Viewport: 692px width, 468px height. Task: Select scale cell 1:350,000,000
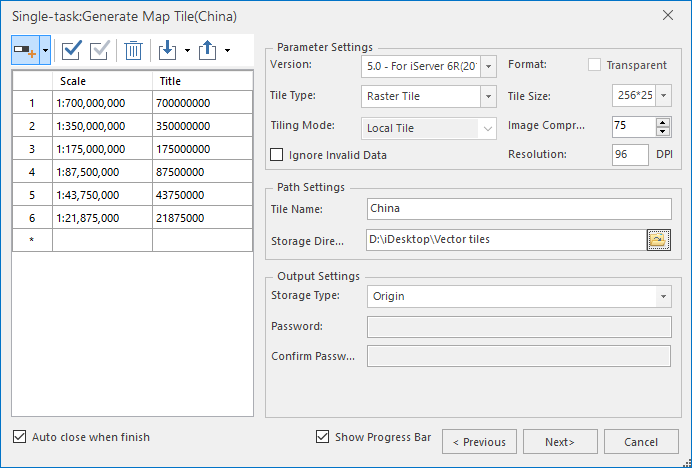(x=102, y=126)
